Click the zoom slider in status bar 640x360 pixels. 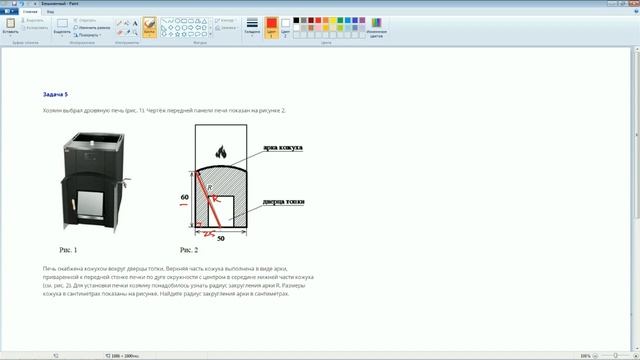point(615,356)
